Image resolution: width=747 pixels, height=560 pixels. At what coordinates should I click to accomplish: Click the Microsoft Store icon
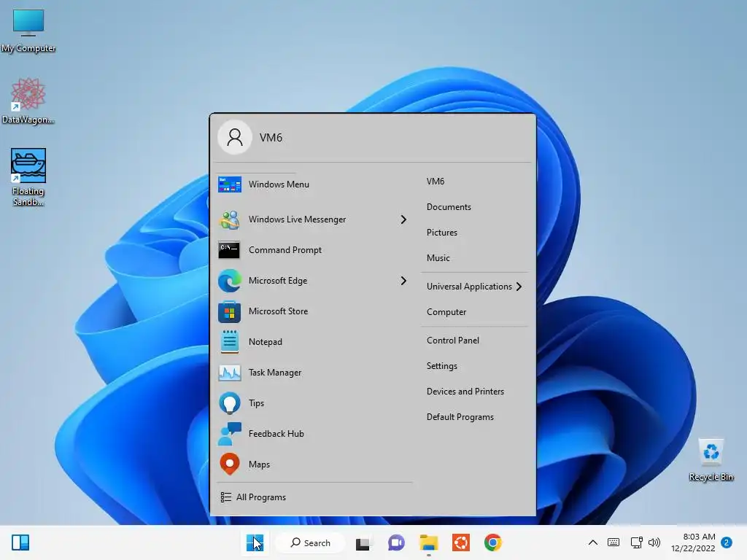[x=229, y=311]
